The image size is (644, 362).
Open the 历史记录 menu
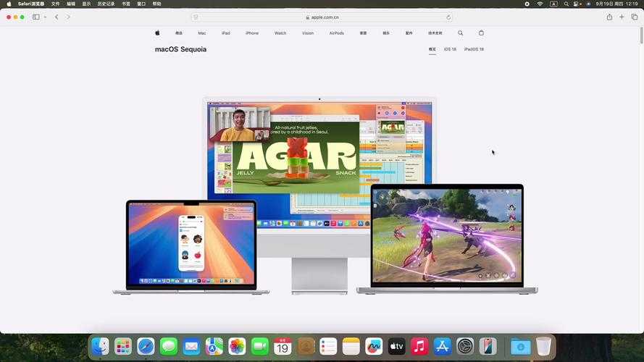click(x=106, y=4)
